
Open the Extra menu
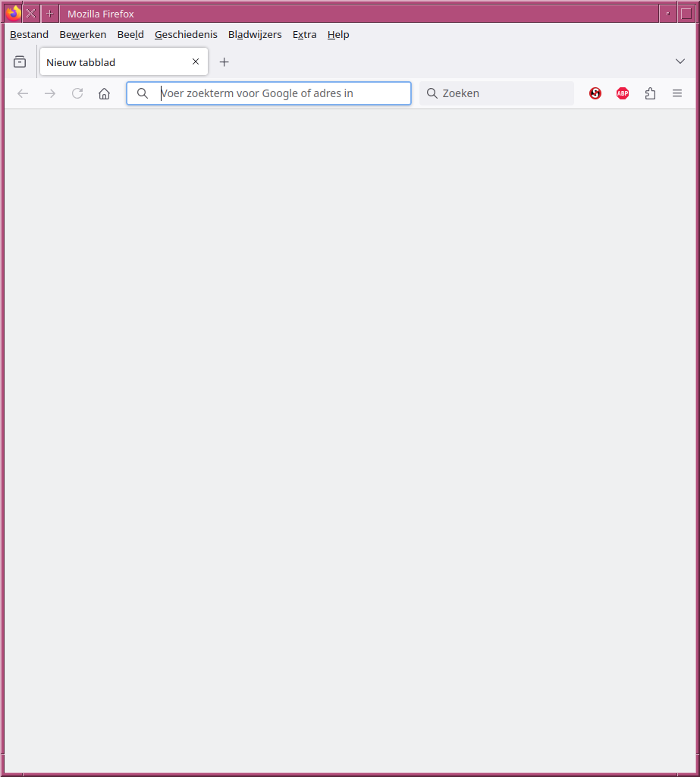(304, 35)
